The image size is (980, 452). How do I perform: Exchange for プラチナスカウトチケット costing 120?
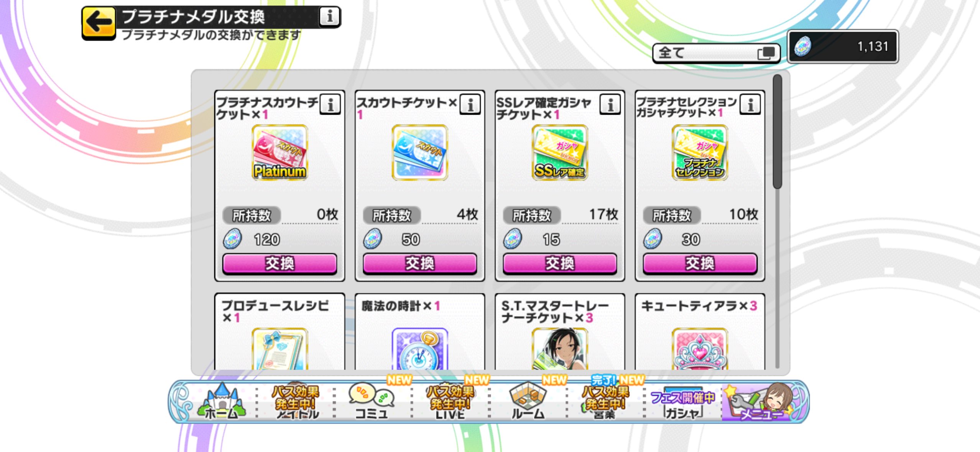pyautogui.click(x=280, y=263)
